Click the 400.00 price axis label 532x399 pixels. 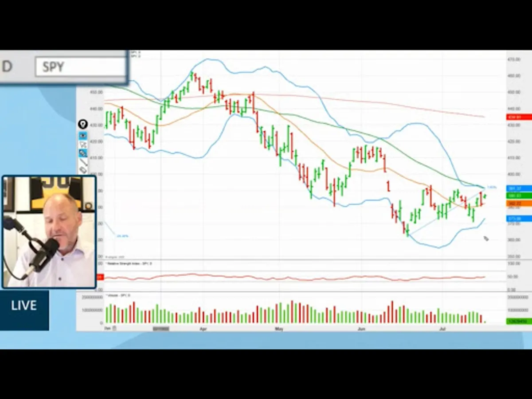coord(514,174)
